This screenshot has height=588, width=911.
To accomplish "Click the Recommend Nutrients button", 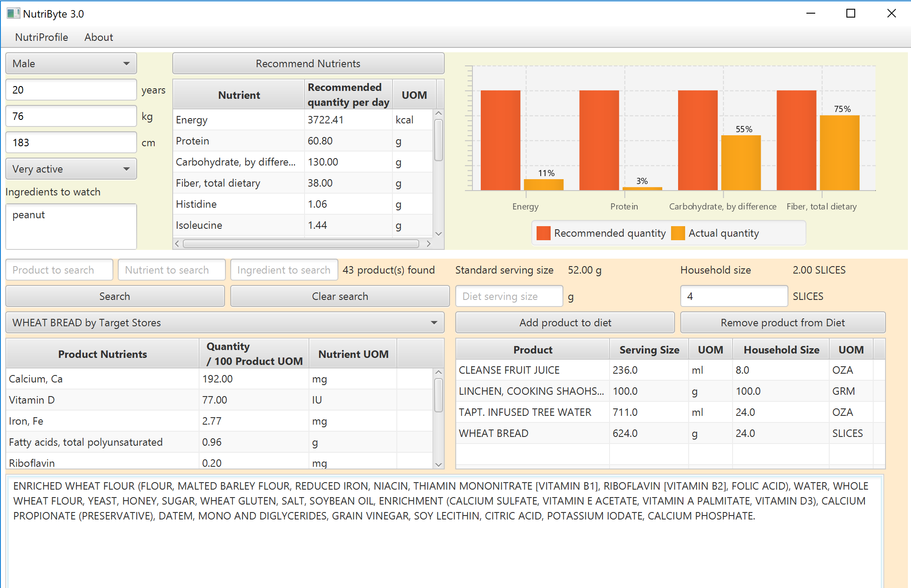I will coord(308,64).
